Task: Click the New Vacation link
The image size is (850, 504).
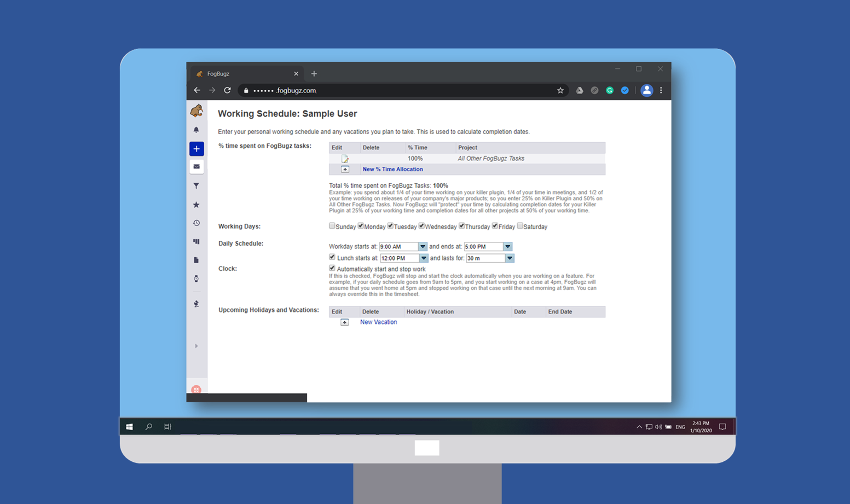Action: [378, 322]
